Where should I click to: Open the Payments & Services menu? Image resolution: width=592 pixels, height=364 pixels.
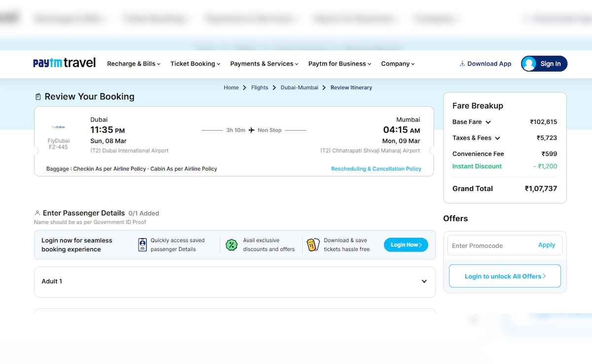coord(264,64)
